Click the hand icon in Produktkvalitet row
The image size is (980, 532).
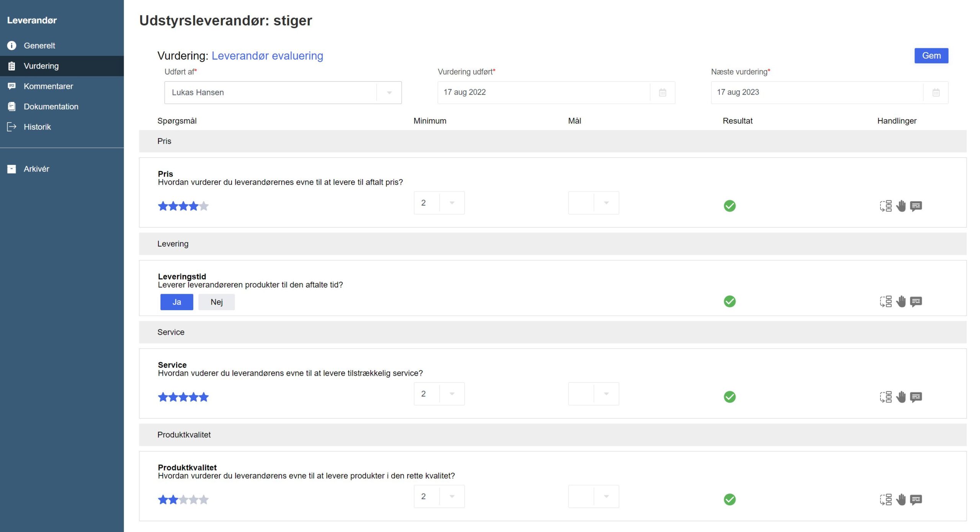point(901,499)
